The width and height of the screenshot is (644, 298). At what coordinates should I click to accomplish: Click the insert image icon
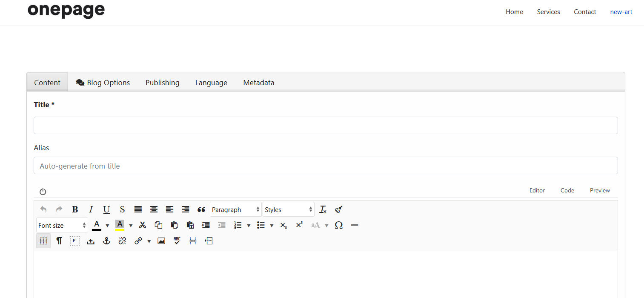click(x=161, y=241)
